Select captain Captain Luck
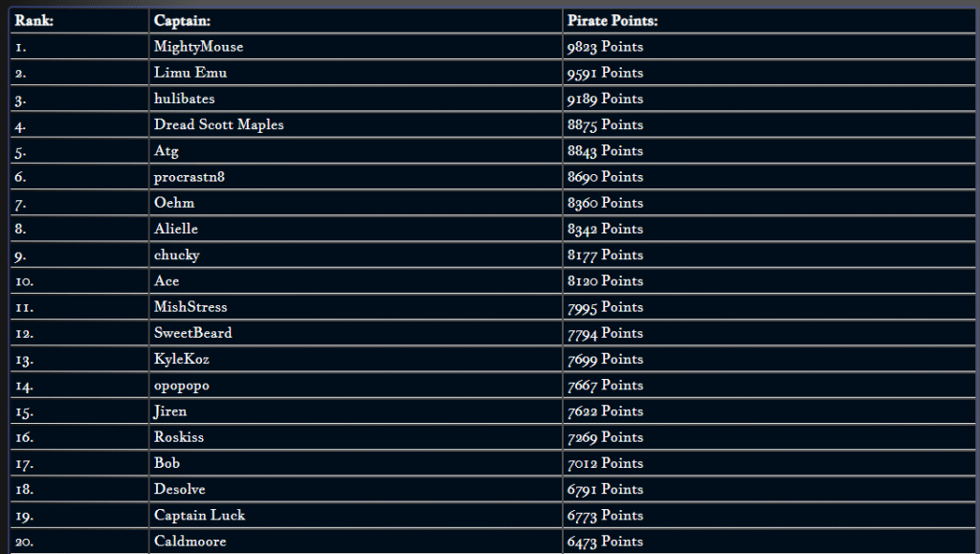980x554 pixels. coord(199,515)
